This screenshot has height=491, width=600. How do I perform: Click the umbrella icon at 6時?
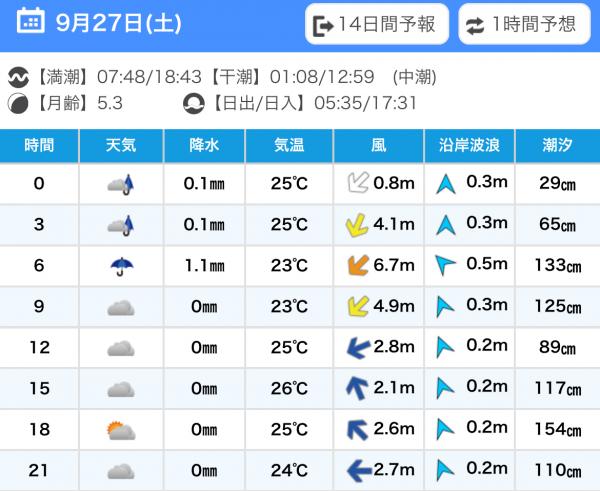click(x=121, y=265)
